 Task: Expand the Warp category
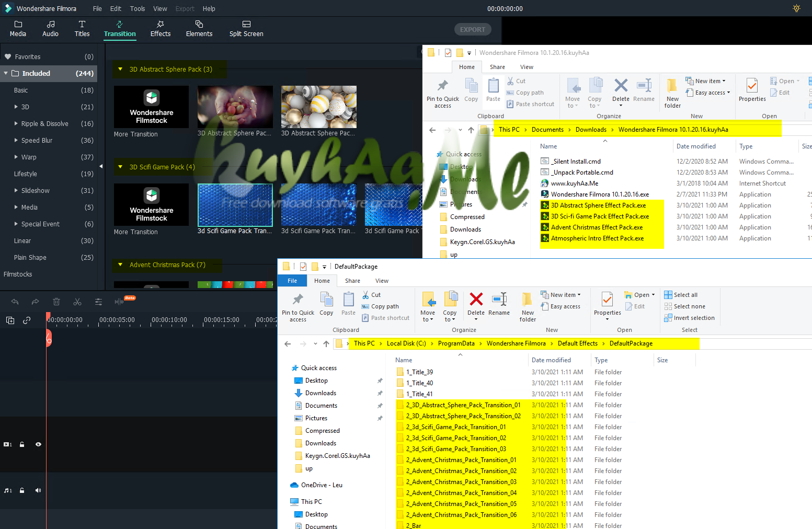click(16, 157)
